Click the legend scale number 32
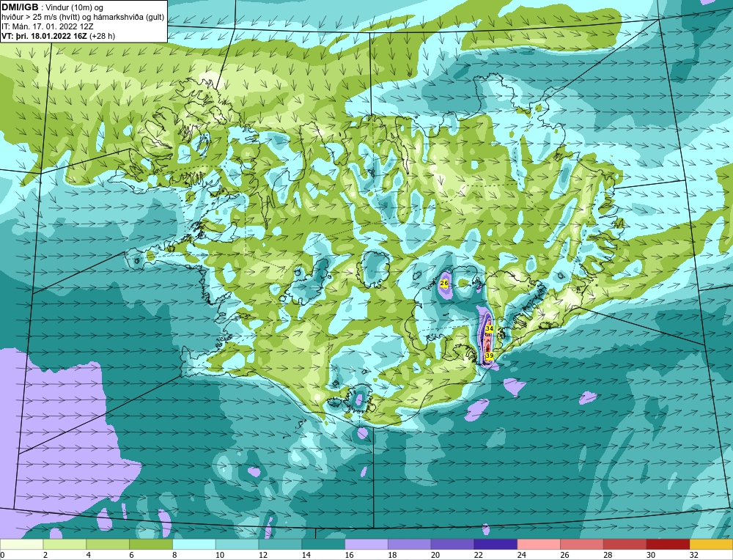 tap(694, 555)
